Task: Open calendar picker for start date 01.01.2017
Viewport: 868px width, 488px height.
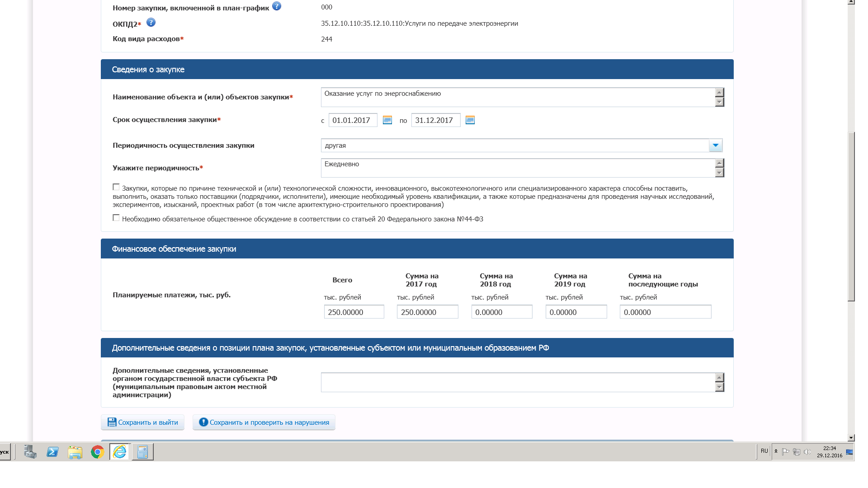Action: [x=387, y=120]
